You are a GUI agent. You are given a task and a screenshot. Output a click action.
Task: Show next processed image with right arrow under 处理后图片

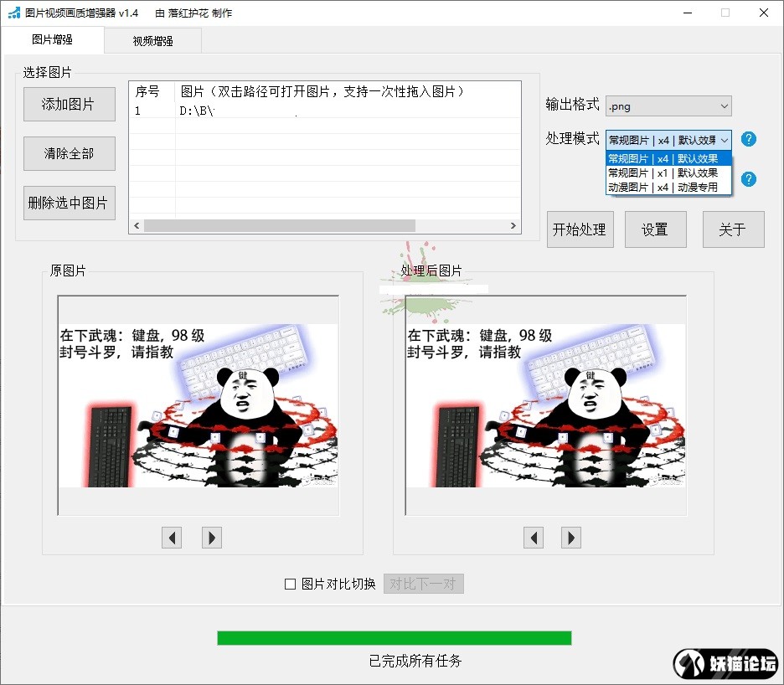571,538
